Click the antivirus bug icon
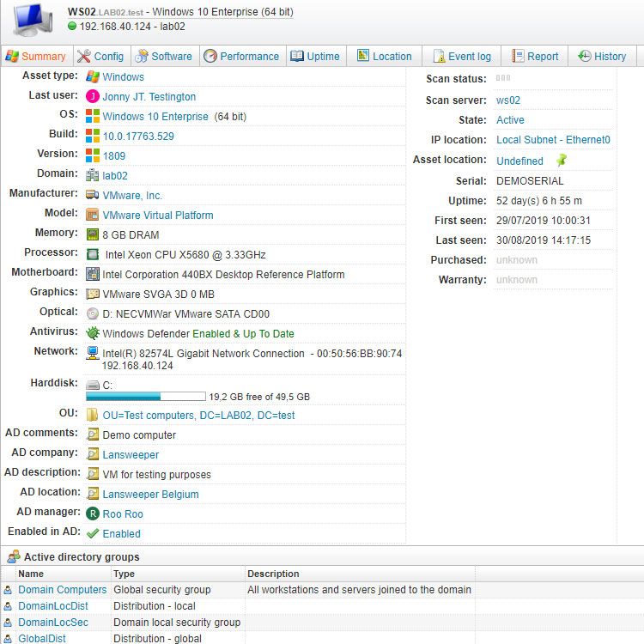This screenshot has height=644, width=644. [x=93, y=333]
